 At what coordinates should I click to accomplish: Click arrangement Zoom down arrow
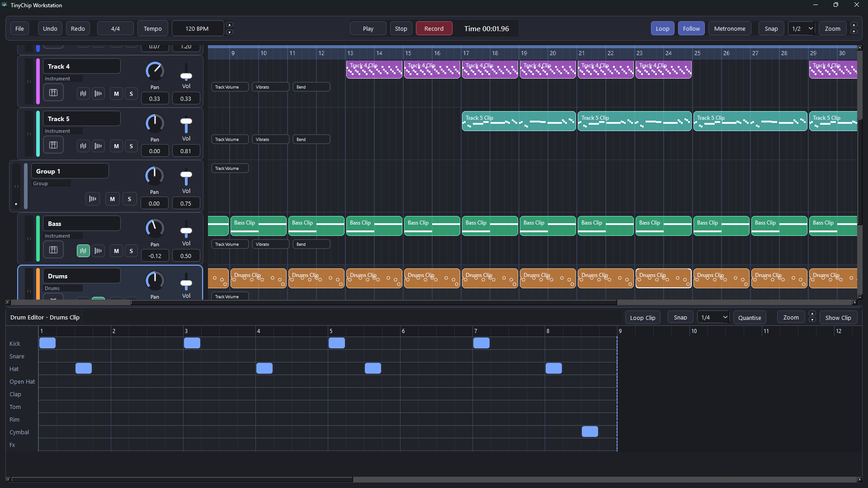[x=854, y=32]
